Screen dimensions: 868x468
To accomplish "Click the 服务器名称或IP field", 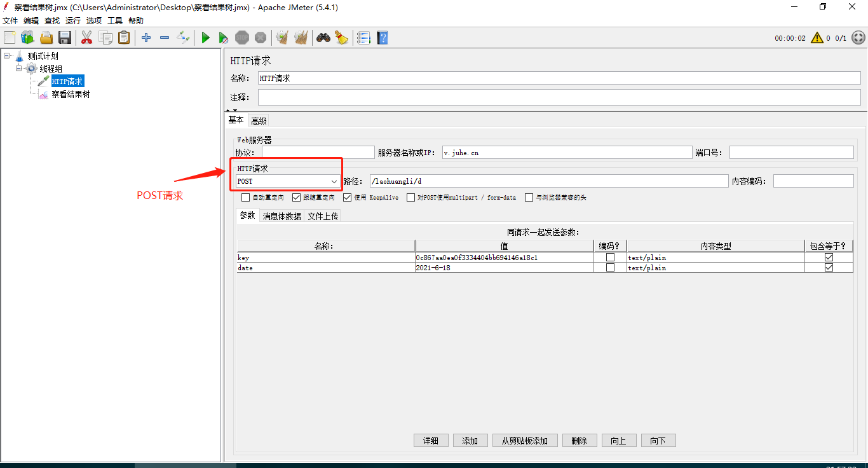I will coord(567,153).
